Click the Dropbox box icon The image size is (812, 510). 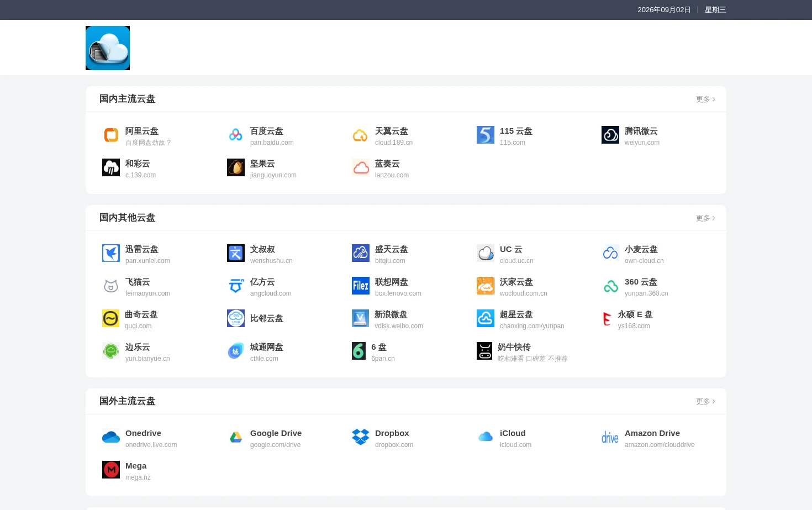point(361,437)
